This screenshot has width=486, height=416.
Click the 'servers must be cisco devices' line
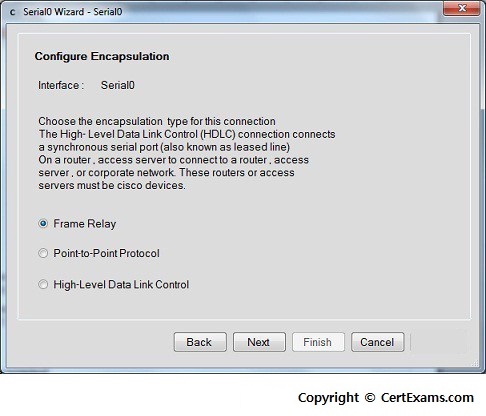pyautogui.click(x=112, y=185)
